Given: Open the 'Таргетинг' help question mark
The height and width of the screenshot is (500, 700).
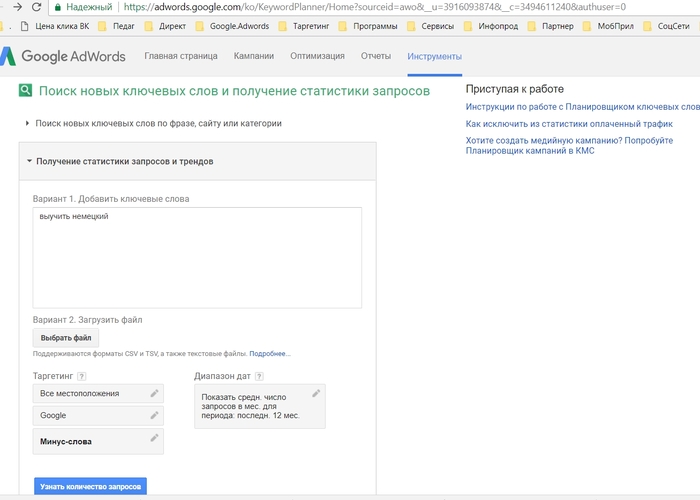Looking at the screenshot, I should [x=82, y=376].
